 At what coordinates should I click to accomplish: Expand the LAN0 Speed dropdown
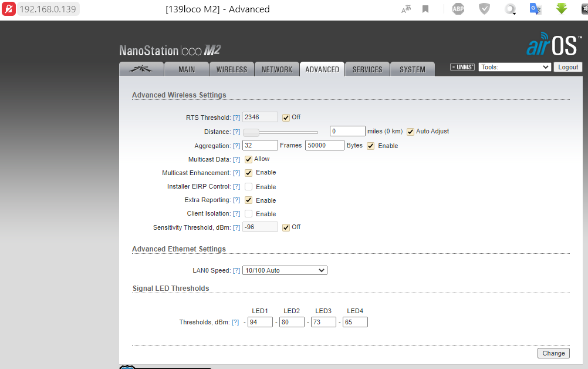coord(285,270)
